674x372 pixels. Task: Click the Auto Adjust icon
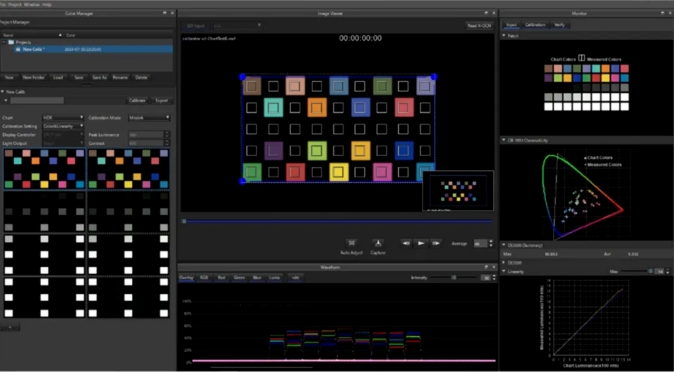[352, 243]
